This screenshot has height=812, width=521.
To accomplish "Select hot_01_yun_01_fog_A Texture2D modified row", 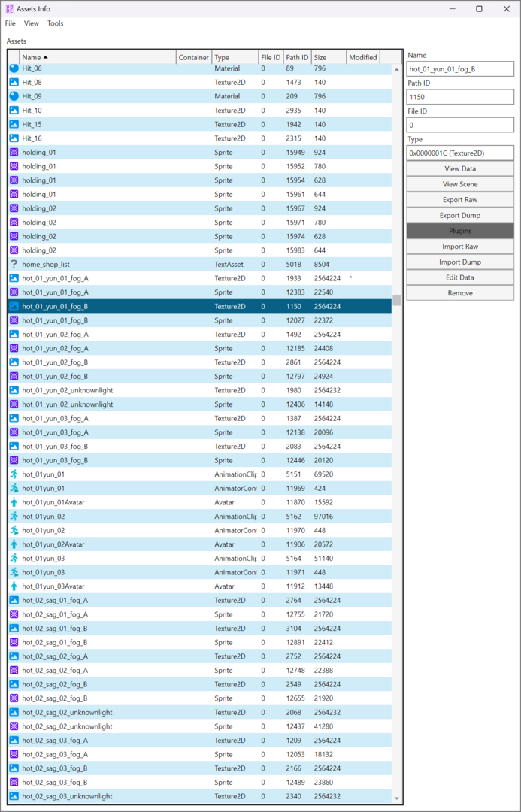I will pos(200,278).
